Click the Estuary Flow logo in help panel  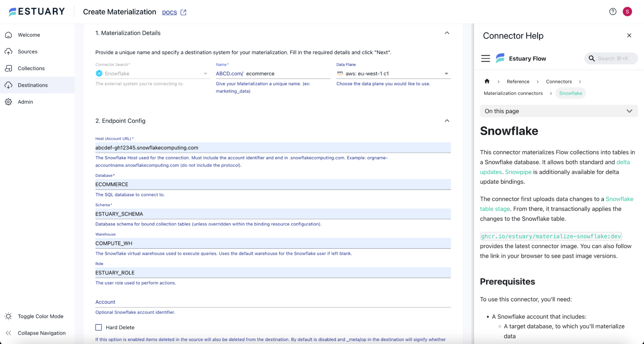click(500, 58)
